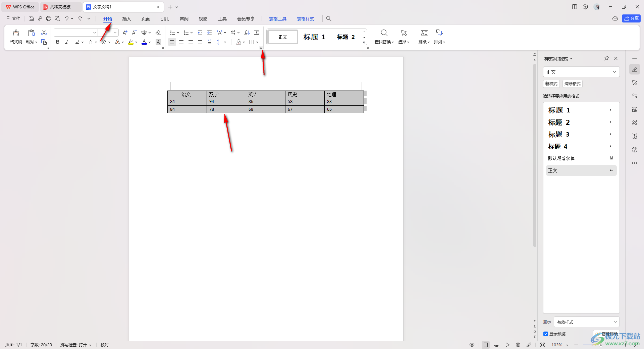Image resolution: width=644 pixels, height=349 pixels.
Task: Select the Format Painter (格式刷) tool
Action: [16, 37]
